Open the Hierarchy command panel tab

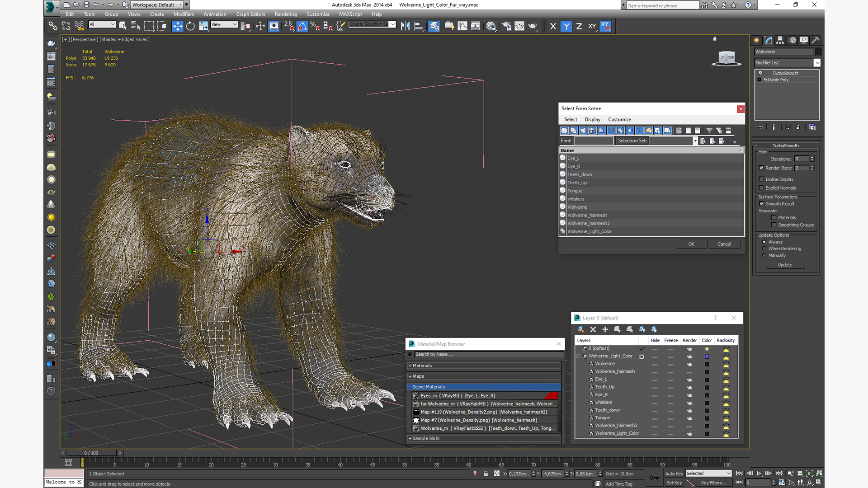[x=780, y=40]
